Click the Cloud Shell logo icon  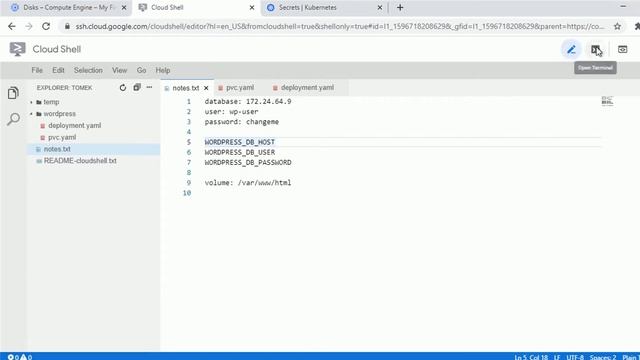tap(17, 49)
